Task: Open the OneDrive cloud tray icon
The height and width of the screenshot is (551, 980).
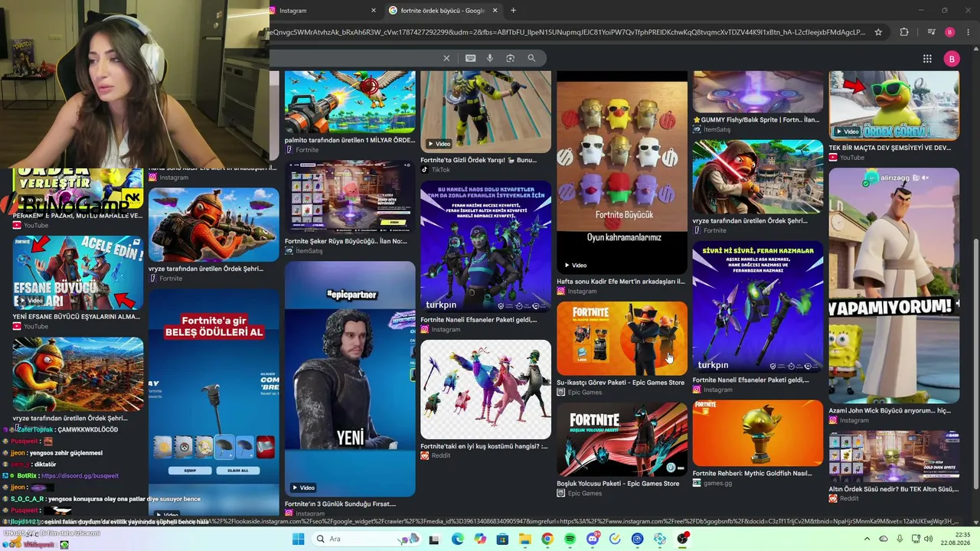Action: point(884,539)
